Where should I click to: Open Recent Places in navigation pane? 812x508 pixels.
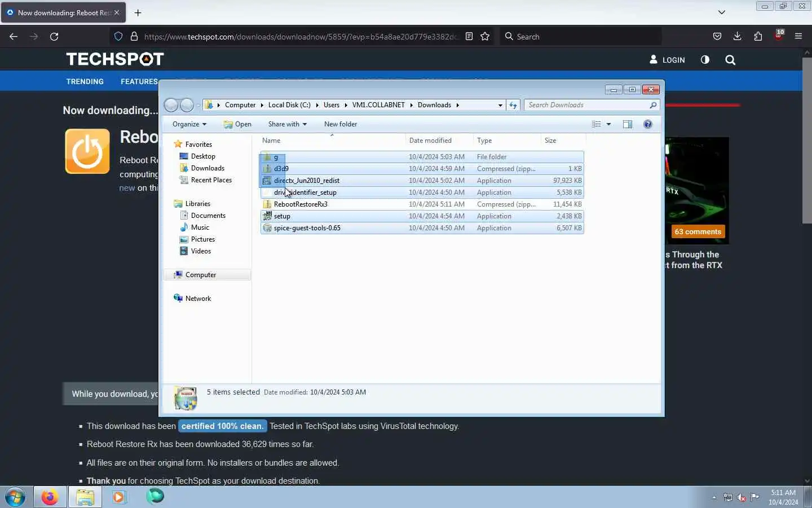(x=206, y=180)
